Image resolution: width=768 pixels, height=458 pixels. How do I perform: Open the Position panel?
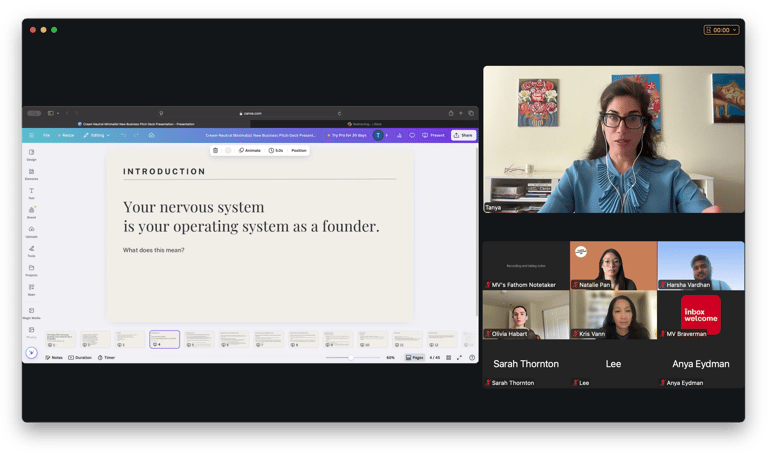pyautogui.click(x=299, y=150)
